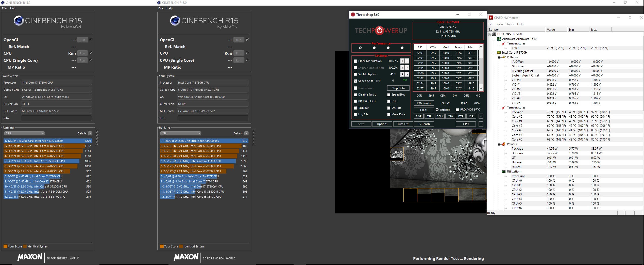Decrease Set Multiplier with the left arrow

402,74
